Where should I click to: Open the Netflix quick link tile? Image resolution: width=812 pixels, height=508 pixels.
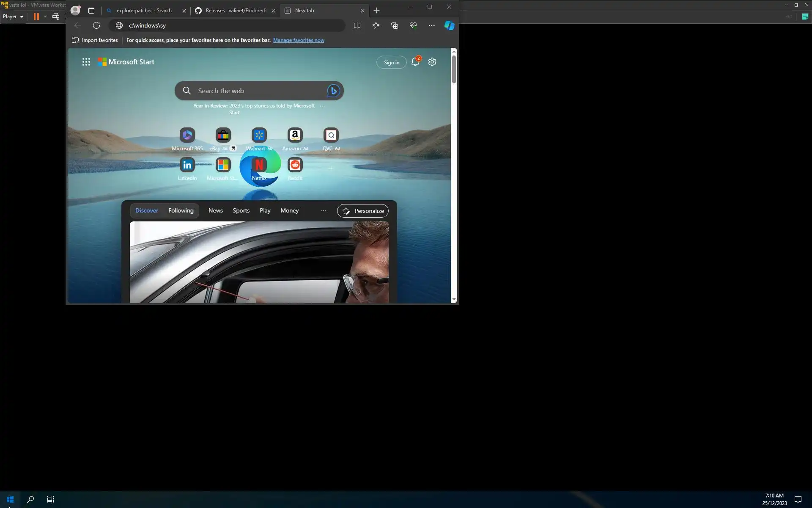click(259, 165)
